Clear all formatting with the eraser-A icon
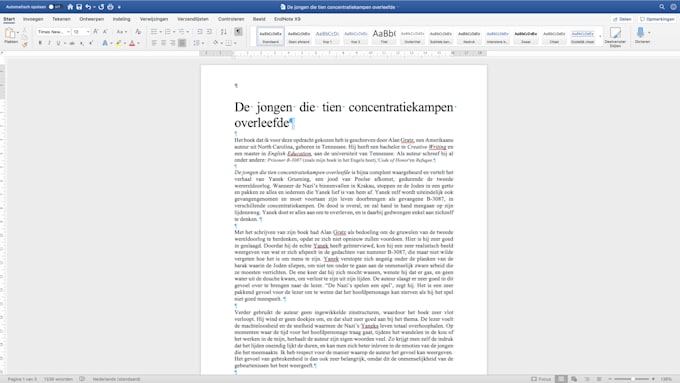680x383 pixels. coord(138,32)
